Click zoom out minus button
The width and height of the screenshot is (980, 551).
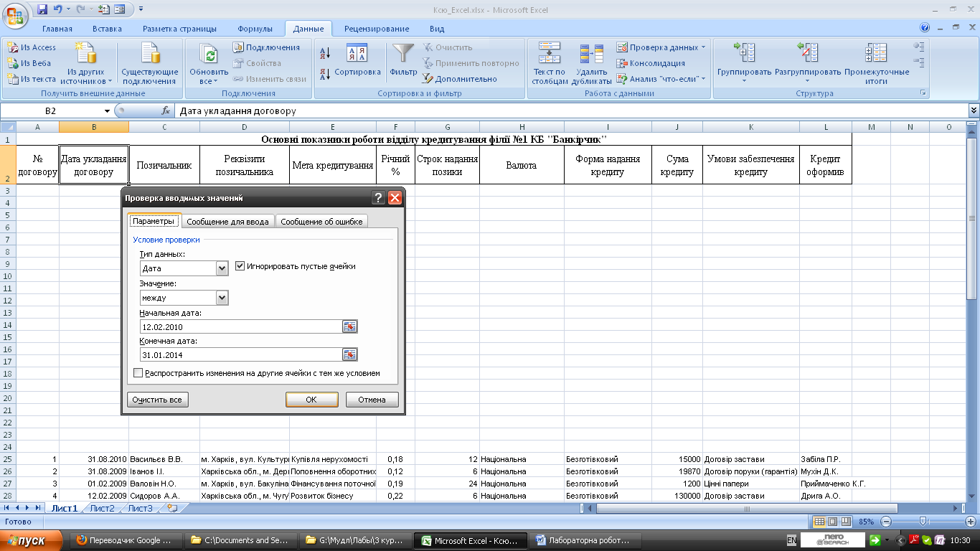click(x=886, y=522)
